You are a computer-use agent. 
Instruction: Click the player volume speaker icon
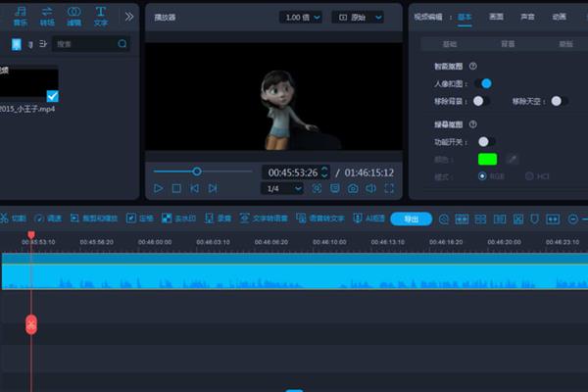(x=370, y=188)
